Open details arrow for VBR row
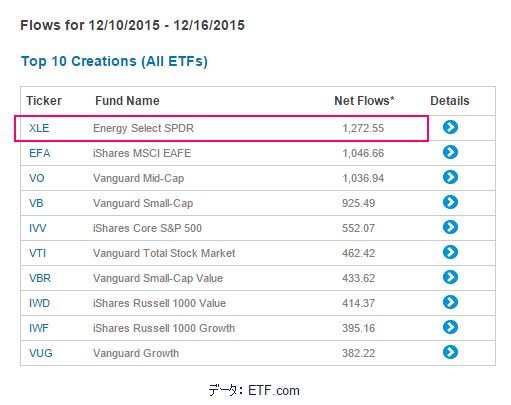 point(450,277)
